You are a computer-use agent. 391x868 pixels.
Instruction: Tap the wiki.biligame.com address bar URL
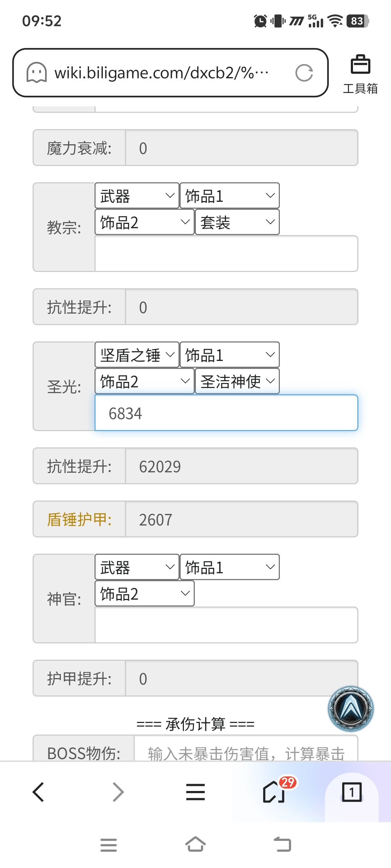[161, 73]
